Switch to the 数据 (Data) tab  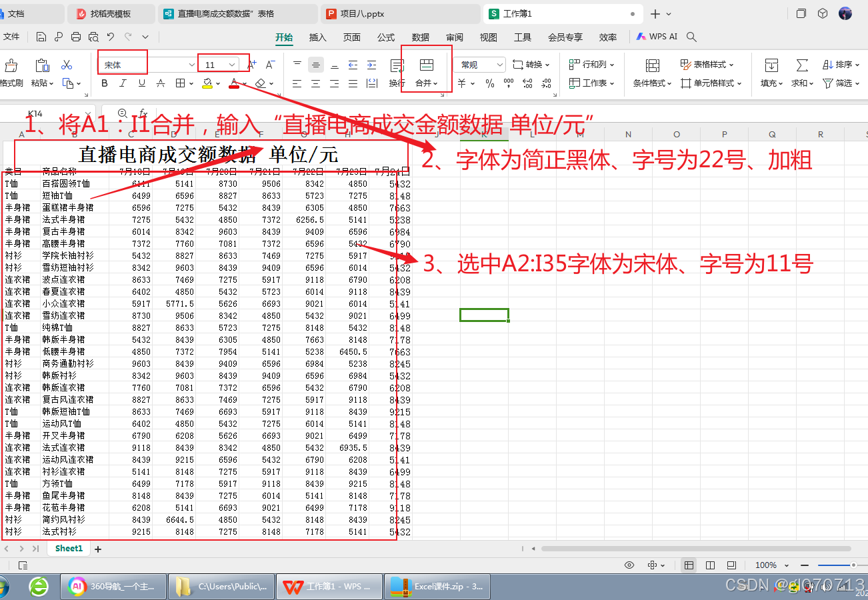point(421,37)
